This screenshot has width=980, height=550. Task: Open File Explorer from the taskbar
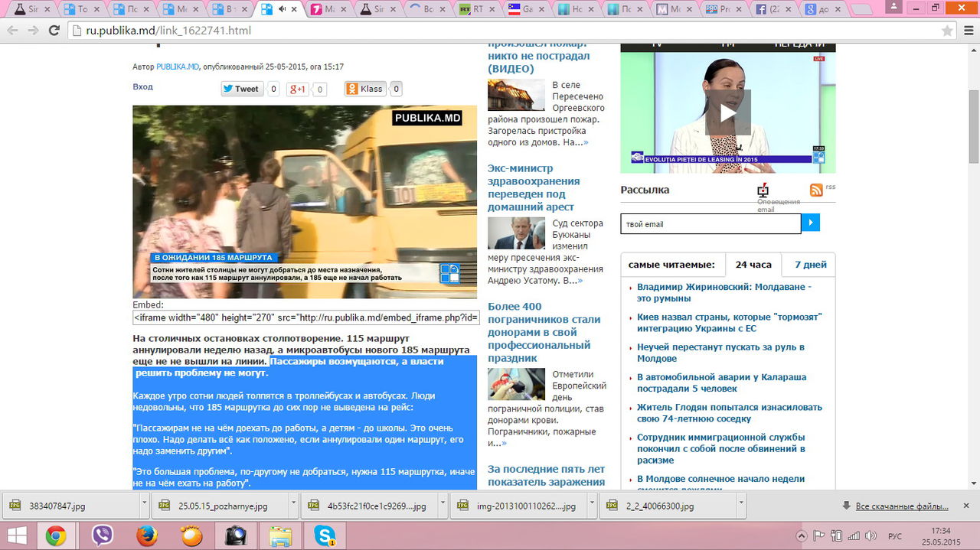(x=280, y=535)
